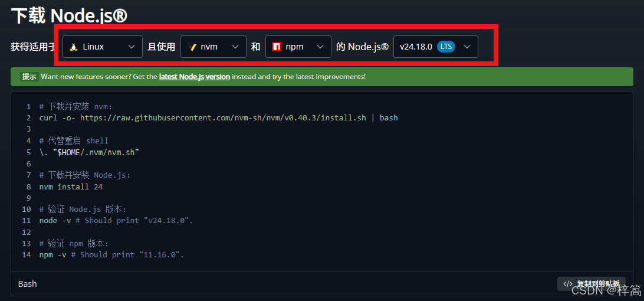Click the chevron of the Linux dropdown
644x301 pixels.
point(132,47)
